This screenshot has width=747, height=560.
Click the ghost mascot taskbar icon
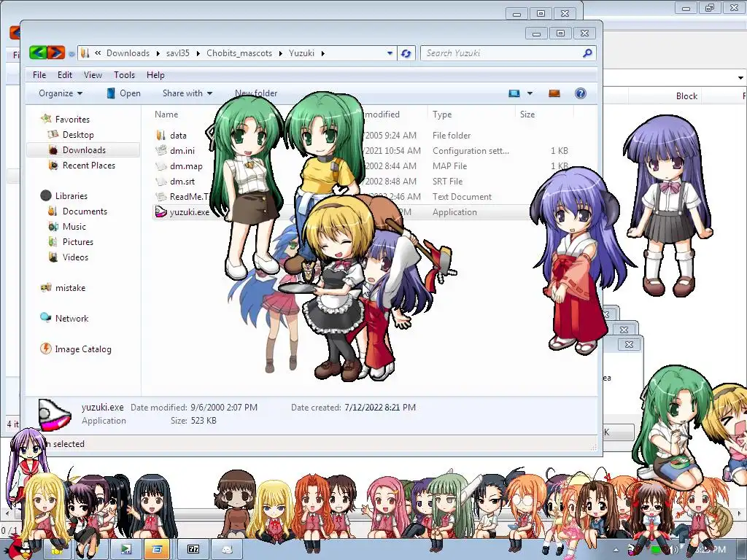pos(228,549)
